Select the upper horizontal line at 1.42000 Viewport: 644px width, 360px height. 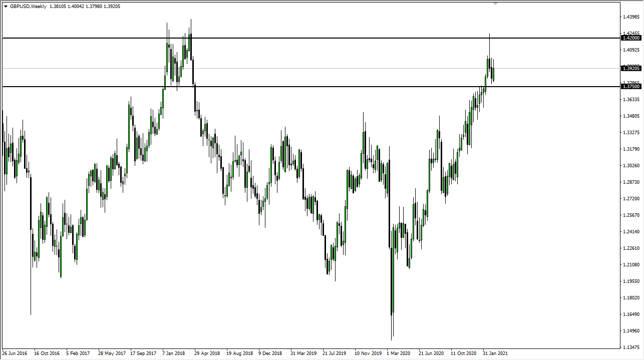pos(300,37)
